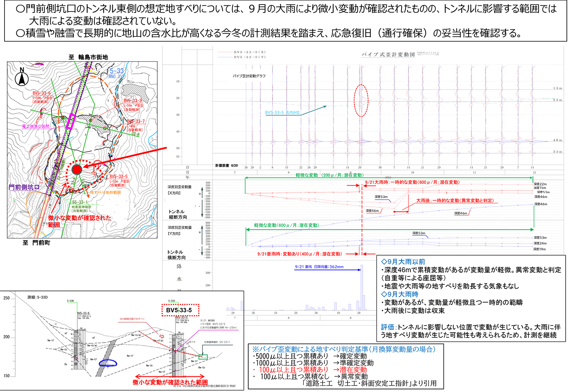571x392 pixels.
Task: Click the green '軽微な変動(600μ/月:潜在変動)' annotation
Action: pyautogui.click(x=287, y=225)
